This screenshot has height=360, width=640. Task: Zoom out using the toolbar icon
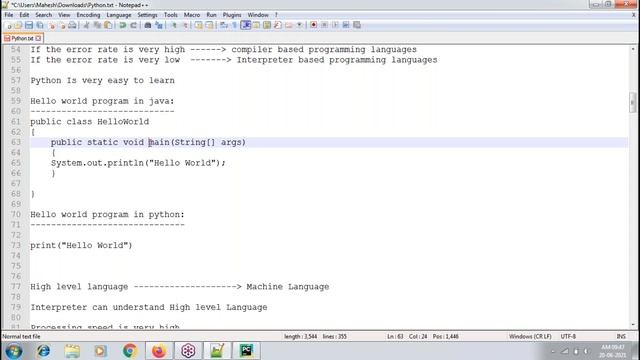click(x=185, y=25)
